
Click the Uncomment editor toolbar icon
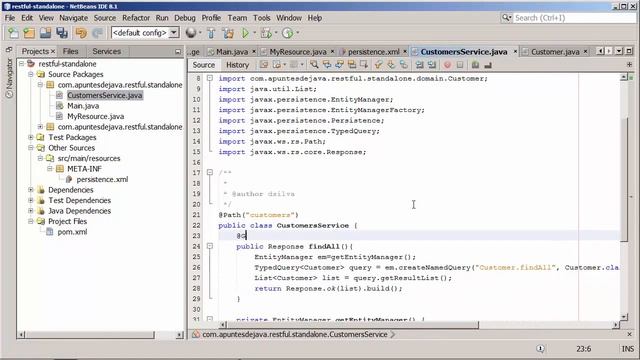488,64
